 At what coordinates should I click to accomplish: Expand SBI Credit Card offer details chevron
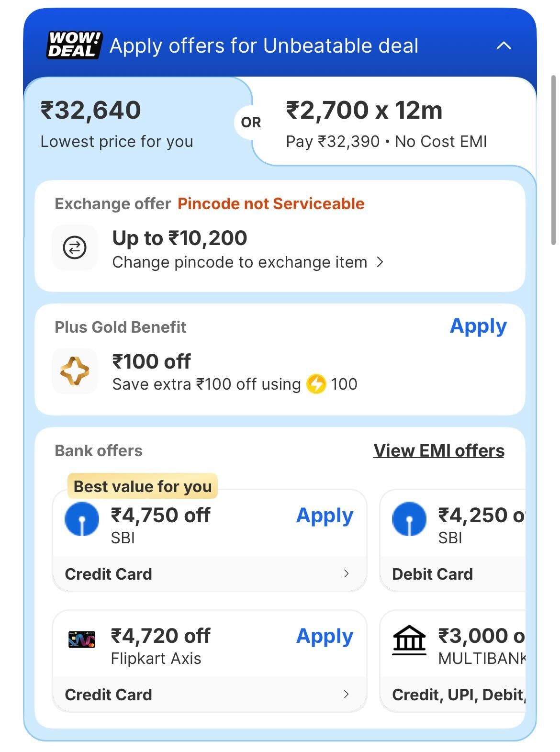tap(347, 573)
